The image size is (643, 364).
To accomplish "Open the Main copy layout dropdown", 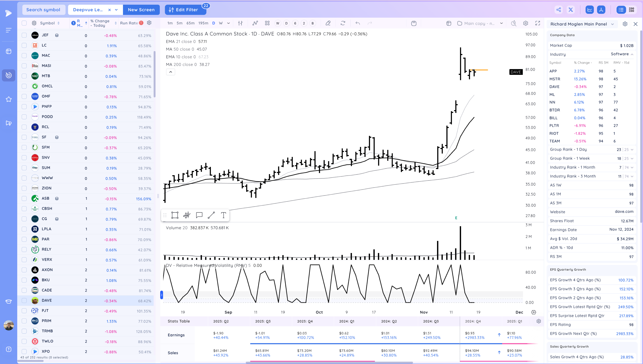I will [x=501, y=23].
